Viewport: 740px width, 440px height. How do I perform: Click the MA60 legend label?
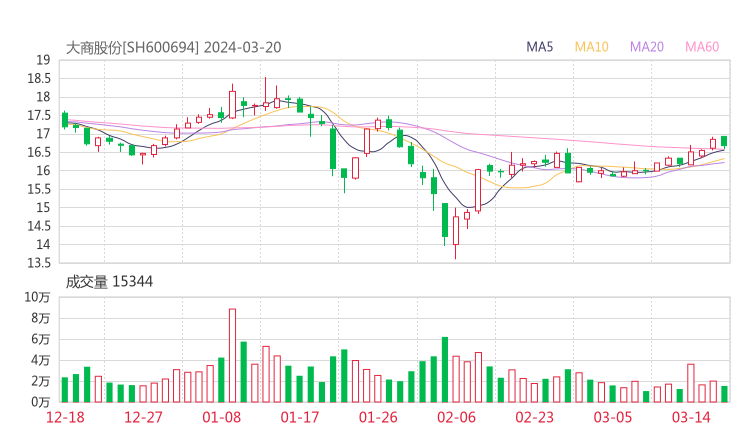pyautogui.click(x=702, y=47)
